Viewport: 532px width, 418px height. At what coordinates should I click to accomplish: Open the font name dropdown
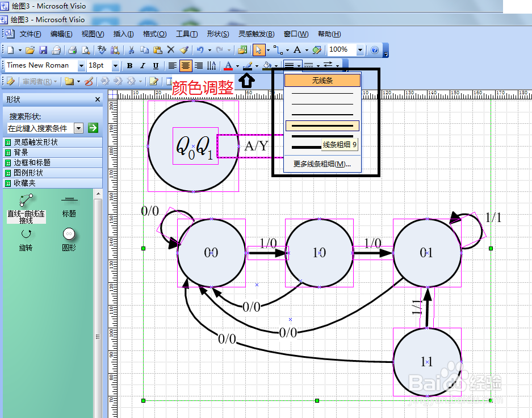81,65
